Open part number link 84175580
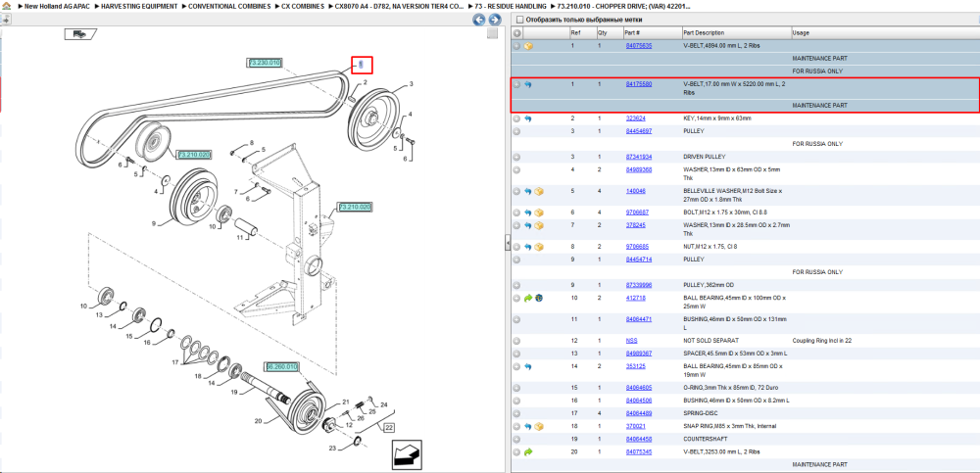This screenshot has height=473, width=980. pos(639,84)
